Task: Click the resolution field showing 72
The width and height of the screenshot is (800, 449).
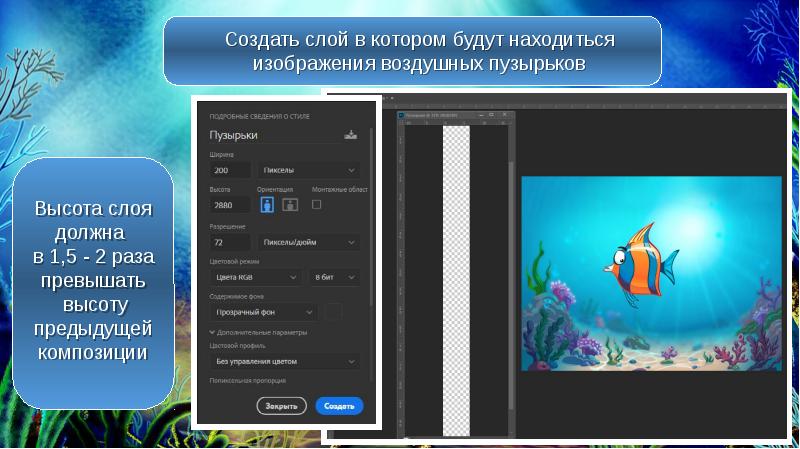Action: point(229,242)
